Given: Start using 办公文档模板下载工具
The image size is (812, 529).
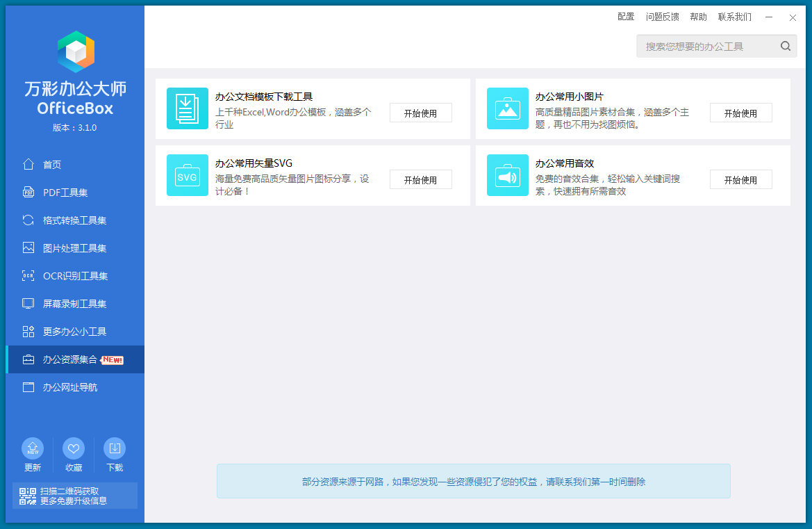Looking at the screenshot, I should [x=420, y=113].
